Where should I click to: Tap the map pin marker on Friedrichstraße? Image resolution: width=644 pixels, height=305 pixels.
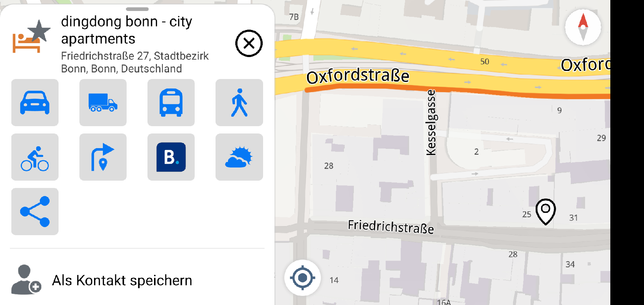point(546,211)
